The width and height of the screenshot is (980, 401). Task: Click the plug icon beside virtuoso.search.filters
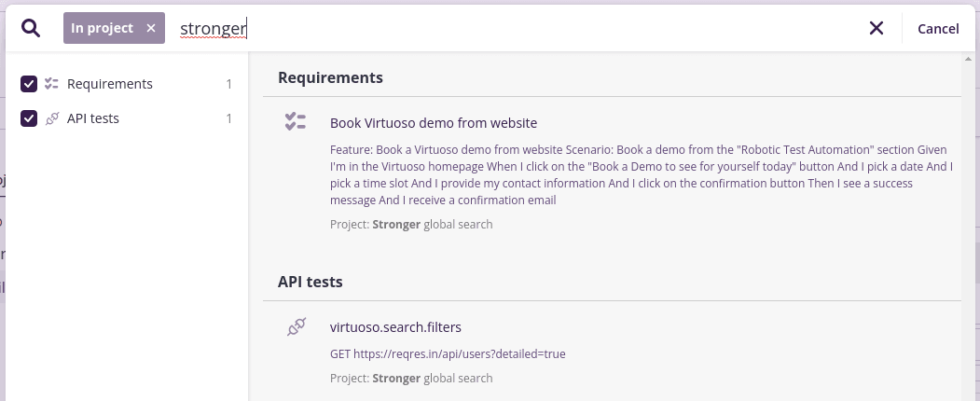pos(297,326)
